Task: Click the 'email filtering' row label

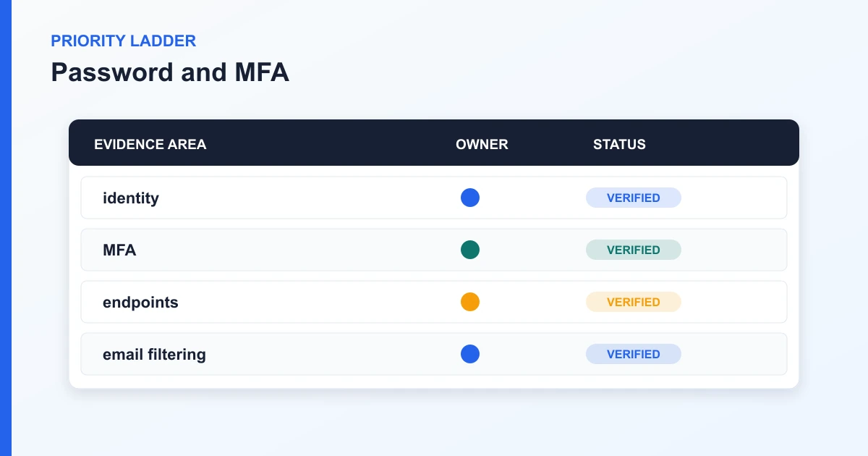Action: [x=154, y=355]
